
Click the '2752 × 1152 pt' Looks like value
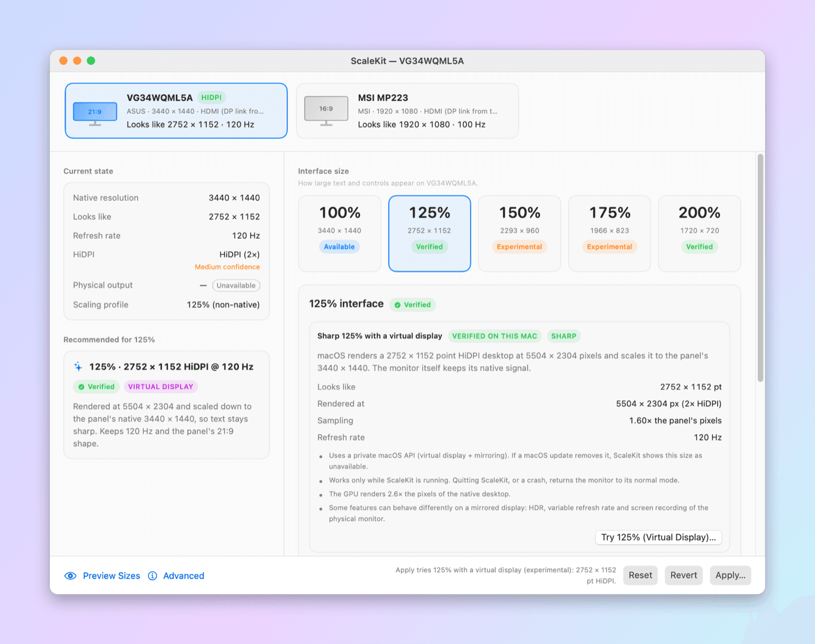pos(691,387)
